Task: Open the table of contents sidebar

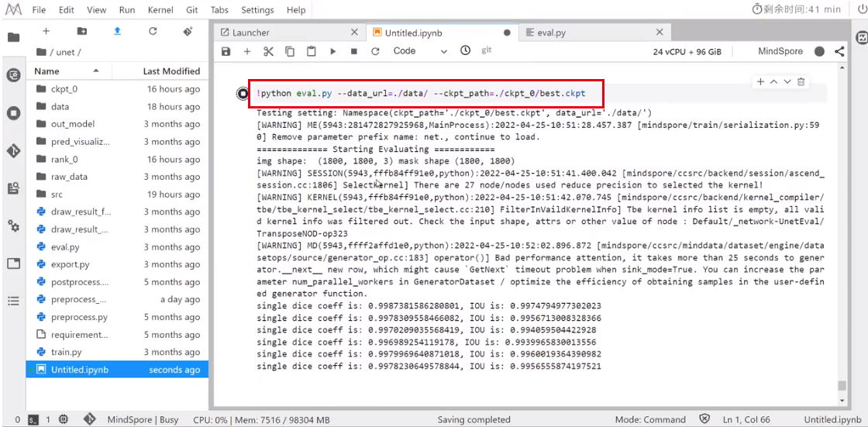Action: 13,301
